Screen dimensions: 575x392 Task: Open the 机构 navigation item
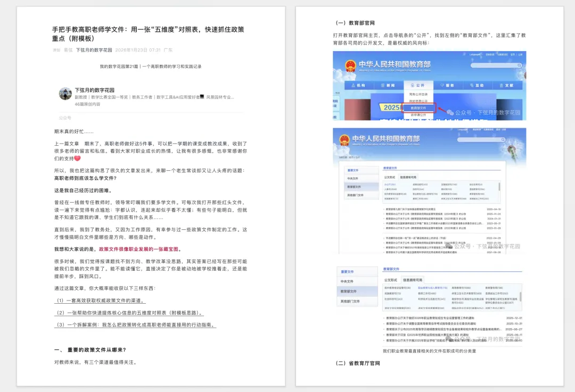[358, 85]
